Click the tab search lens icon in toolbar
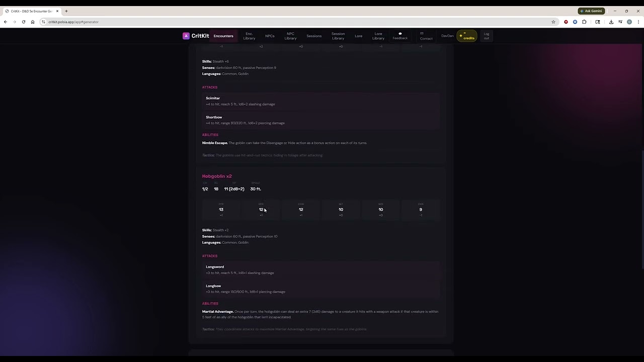The image size is (644, 362). pos(598,22)
